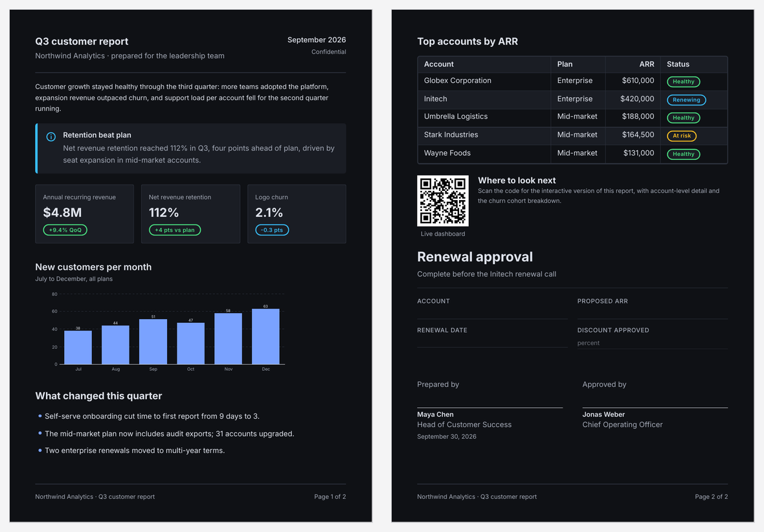Click the September 30, 2026 date
Image resolution: width=764 pixels, height=532 pixels.
point(447,437)
